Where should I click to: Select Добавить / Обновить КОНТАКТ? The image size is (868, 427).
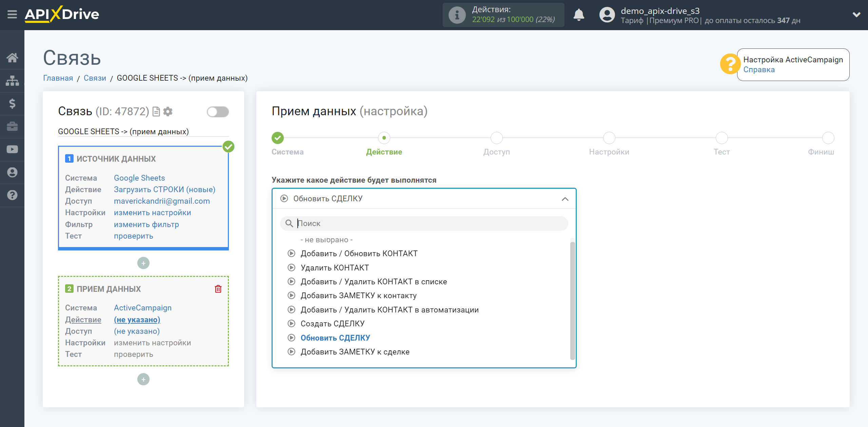[x=359, y=253]
